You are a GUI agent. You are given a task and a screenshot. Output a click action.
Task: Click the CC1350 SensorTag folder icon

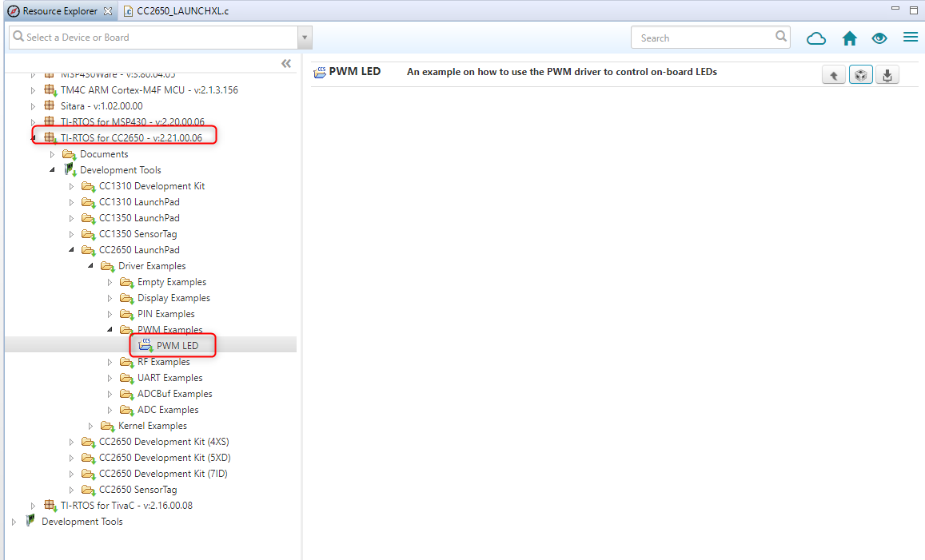89,234
